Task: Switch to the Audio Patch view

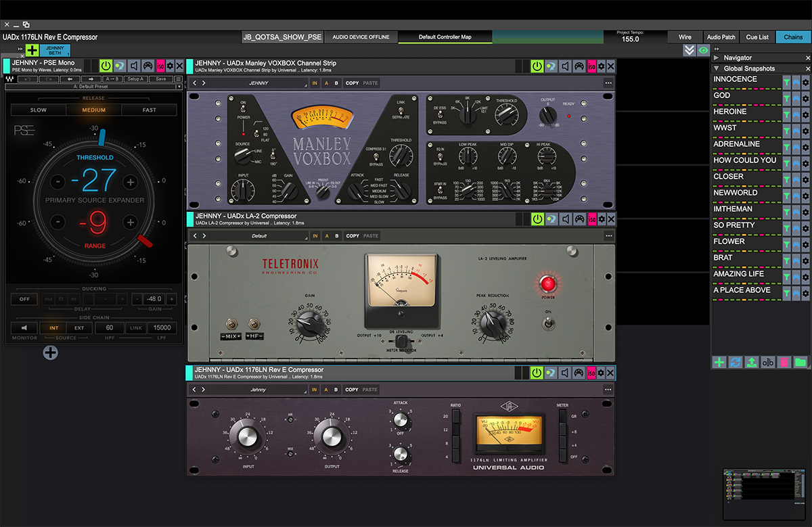Action: click(x=721, y=37)
